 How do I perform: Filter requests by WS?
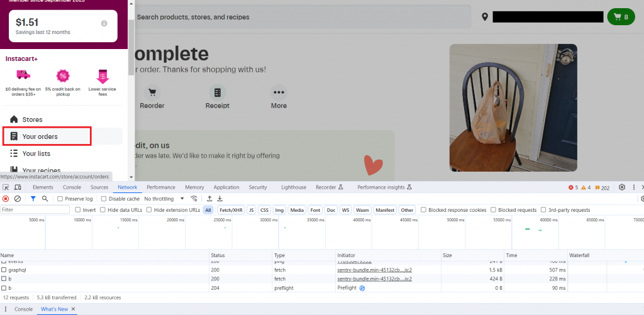point(346,210)
